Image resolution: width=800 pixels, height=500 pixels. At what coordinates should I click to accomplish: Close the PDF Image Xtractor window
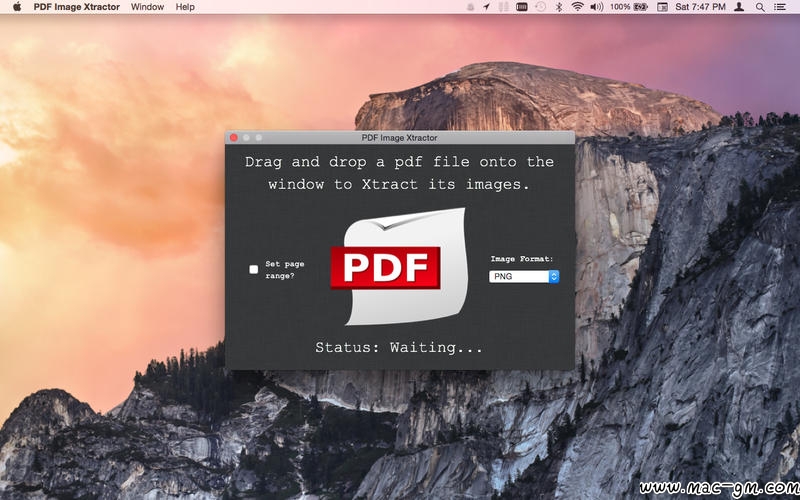[234, 138]
